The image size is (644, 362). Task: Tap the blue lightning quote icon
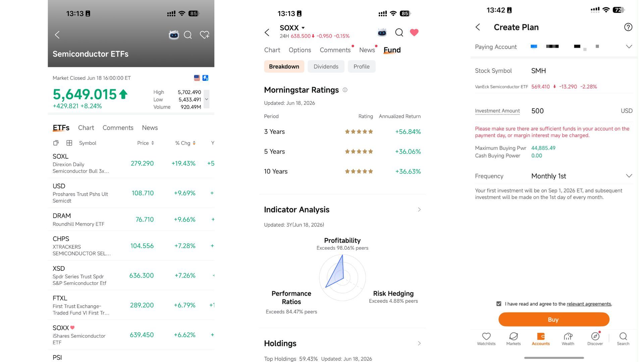[205, 78]
